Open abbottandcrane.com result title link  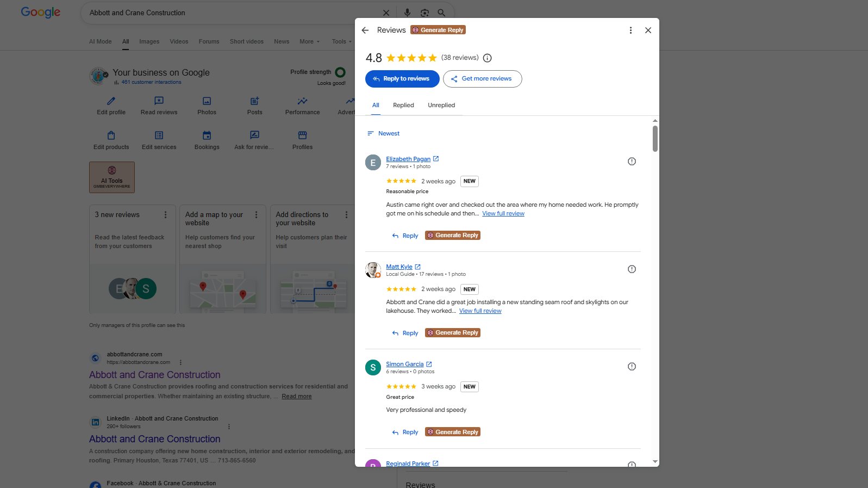[x=155, y=375]
